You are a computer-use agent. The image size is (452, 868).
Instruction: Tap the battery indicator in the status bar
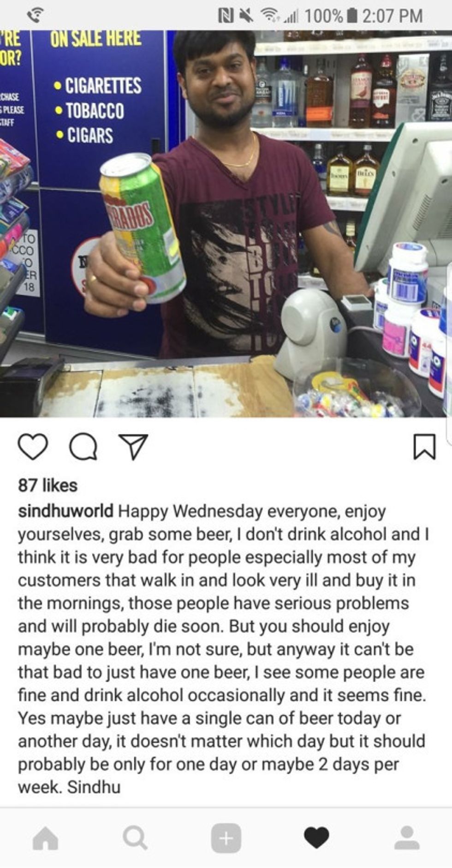(352, 16)
